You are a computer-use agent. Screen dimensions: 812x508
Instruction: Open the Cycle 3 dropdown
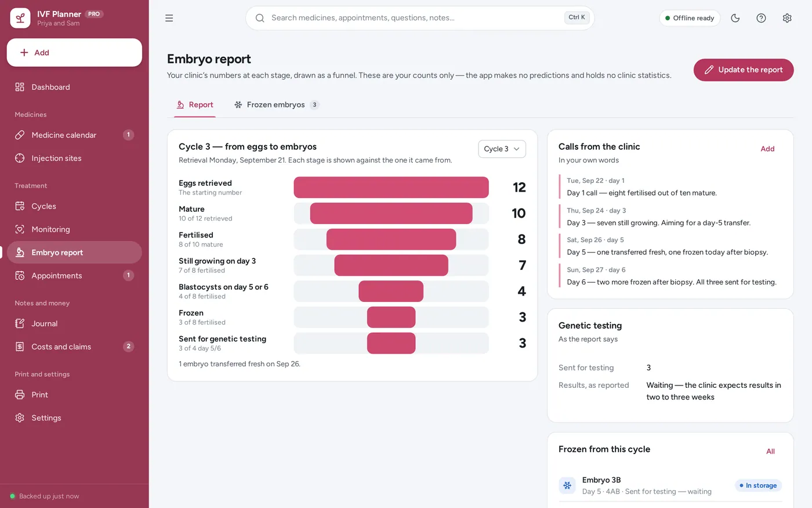tap(502, 149)
